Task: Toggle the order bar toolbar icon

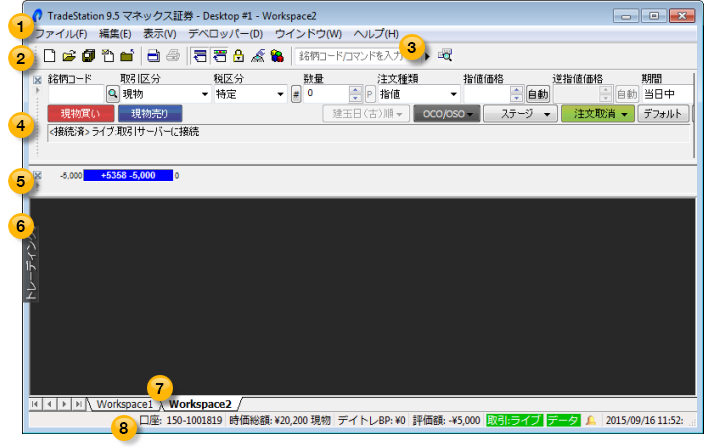Action: click(x=200, y=56)
